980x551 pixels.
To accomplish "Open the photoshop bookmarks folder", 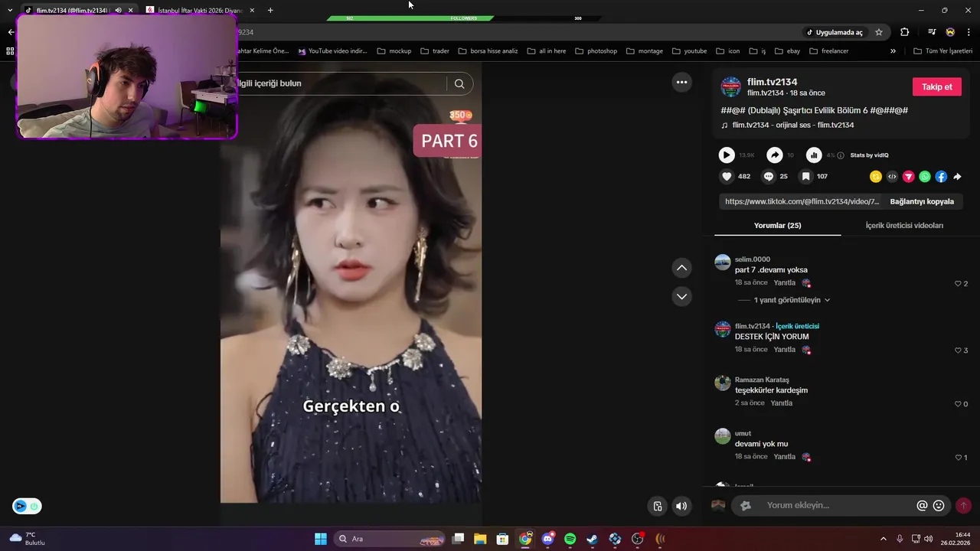I will (596, 51).
